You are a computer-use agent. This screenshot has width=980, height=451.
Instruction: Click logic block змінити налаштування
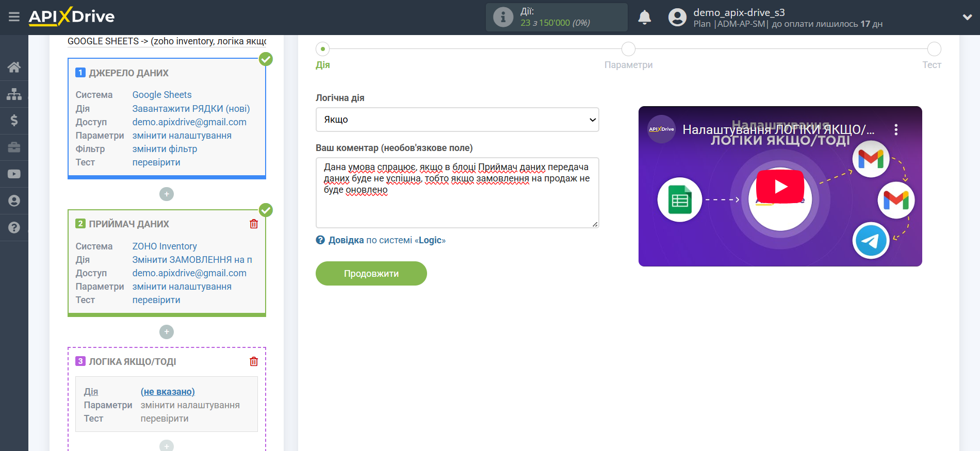[x=190, y=405]
